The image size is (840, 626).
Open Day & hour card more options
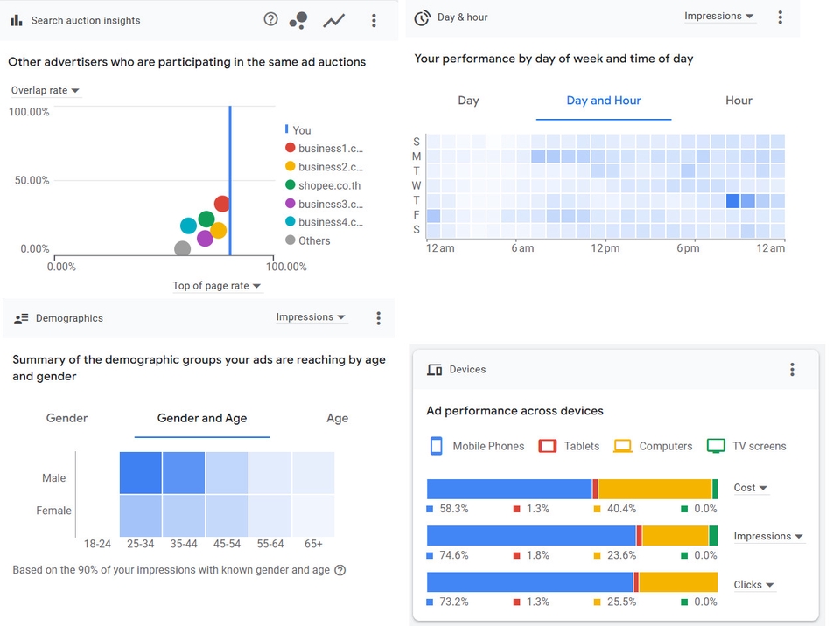(780, 17)
